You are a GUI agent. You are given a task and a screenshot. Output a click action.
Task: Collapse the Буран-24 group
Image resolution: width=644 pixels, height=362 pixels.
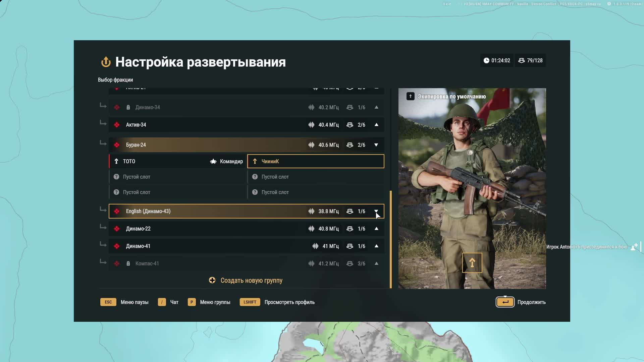click(x=376, y=145)
